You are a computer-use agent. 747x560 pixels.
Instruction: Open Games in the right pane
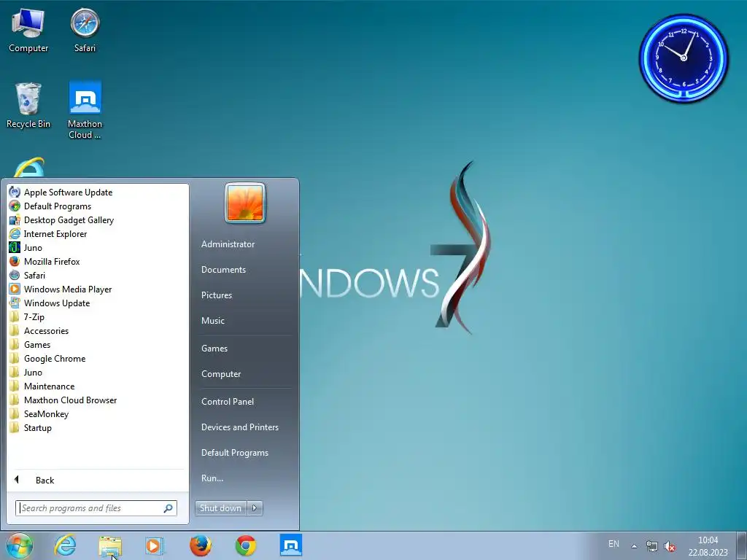214,348
